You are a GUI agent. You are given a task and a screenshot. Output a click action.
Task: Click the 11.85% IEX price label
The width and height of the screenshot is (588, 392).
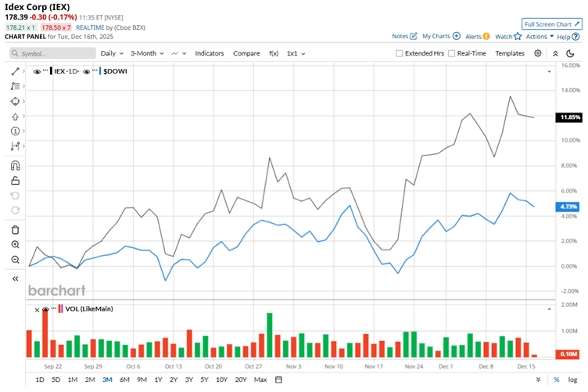(568, 117)
